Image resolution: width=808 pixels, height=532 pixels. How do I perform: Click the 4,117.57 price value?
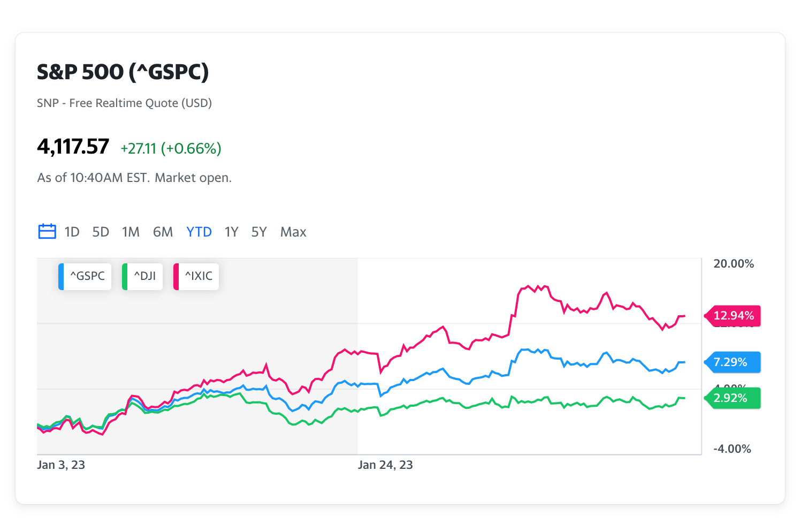click(73, 147)
